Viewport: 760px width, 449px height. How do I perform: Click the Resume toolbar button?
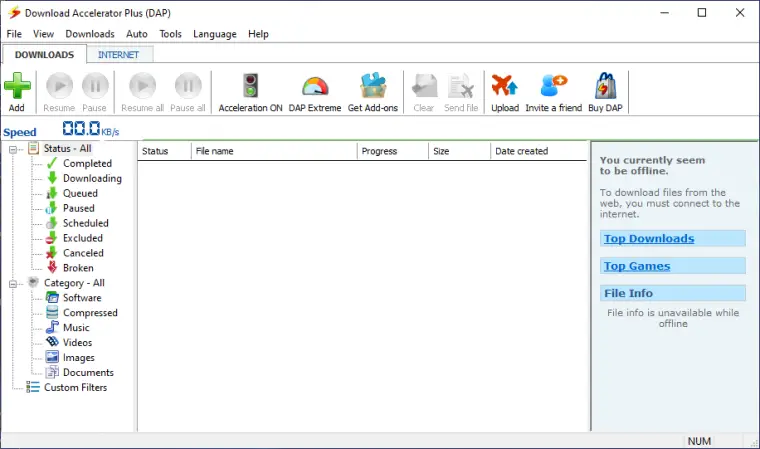tap(59, 92)
